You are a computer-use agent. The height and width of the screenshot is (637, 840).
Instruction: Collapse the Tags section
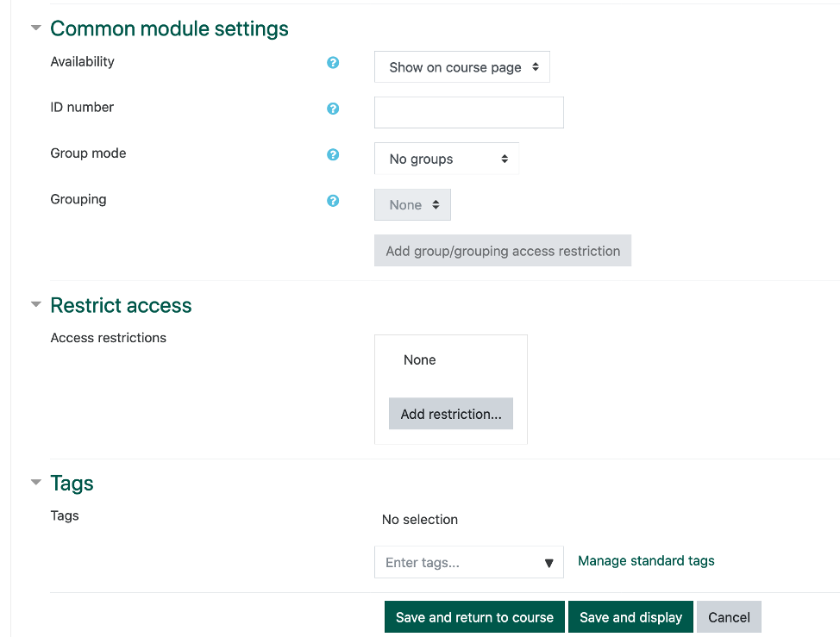coord(34,483)
